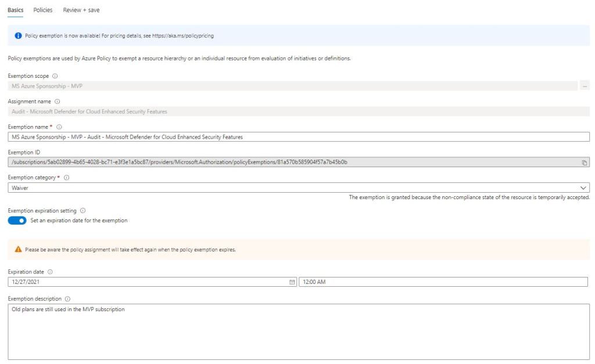Open the Exemption category dropdown

[x=585, y=188]
